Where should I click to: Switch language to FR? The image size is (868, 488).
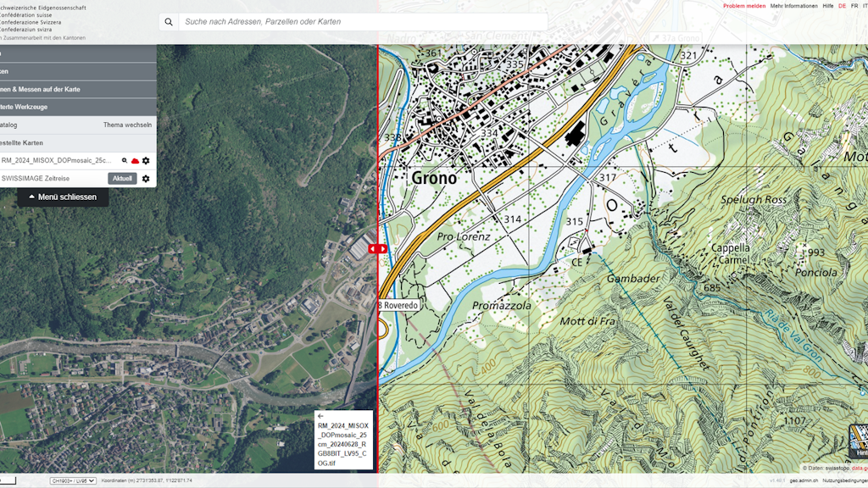pyautogui.click(x=854, y=6)
